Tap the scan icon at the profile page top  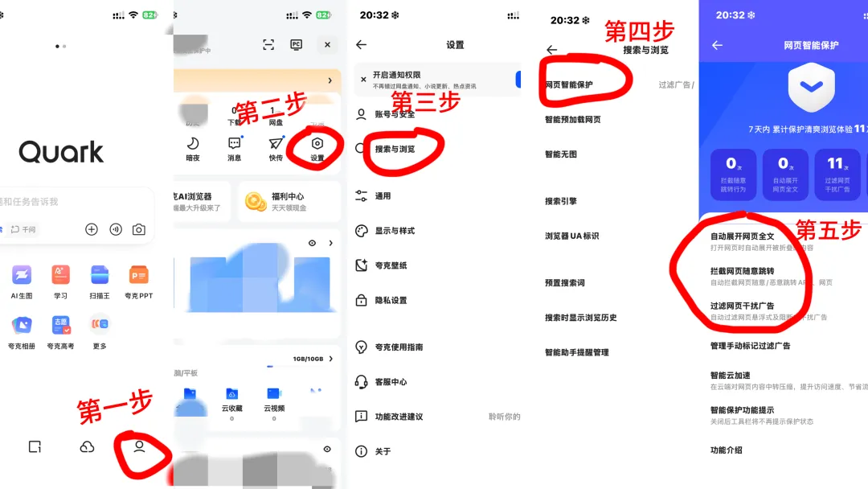(268, 45)
